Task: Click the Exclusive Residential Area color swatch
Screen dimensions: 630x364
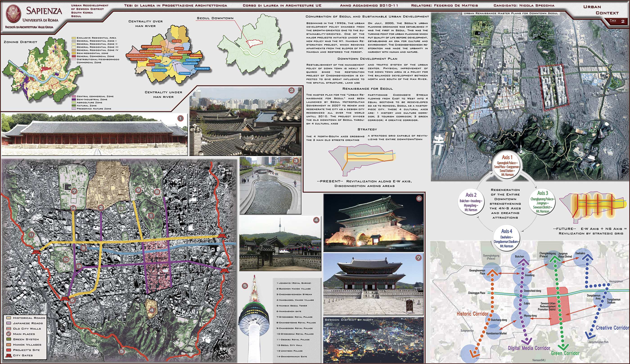Action: coord(74,38)
